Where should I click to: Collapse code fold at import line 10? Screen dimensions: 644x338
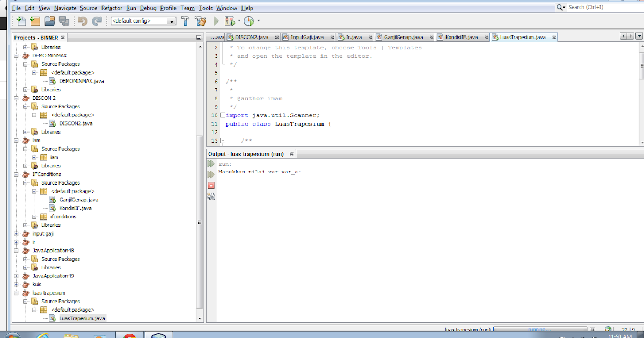223,115
